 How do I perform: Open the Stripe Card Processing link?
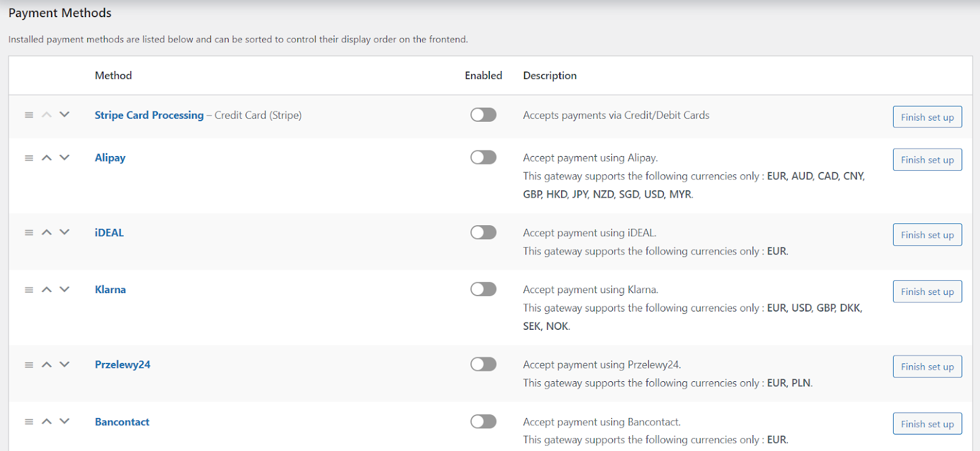tap(149, 115)
